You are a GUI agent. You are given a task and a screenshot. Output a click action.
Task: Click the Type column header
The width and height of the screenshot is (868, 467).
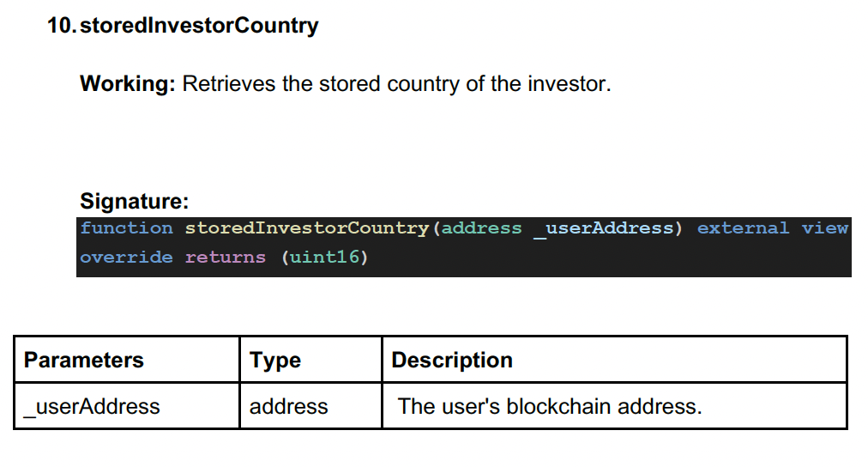[x=275, y=360]
